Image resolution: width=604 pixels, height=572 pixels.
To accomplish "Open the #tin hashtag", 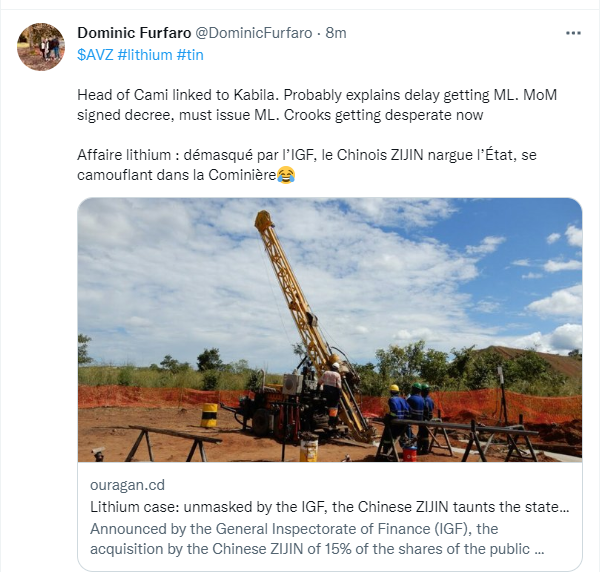I will (190, 55).
